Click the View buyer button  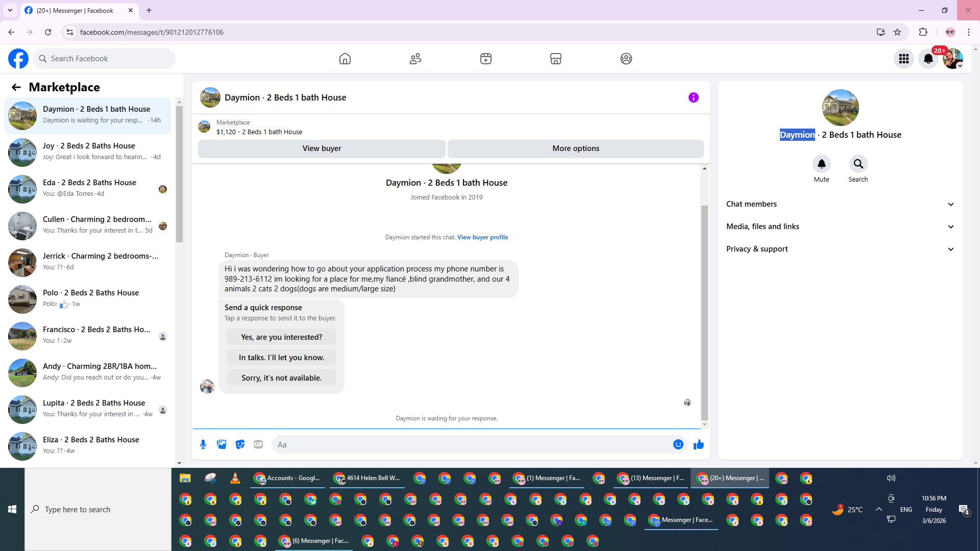322,148
